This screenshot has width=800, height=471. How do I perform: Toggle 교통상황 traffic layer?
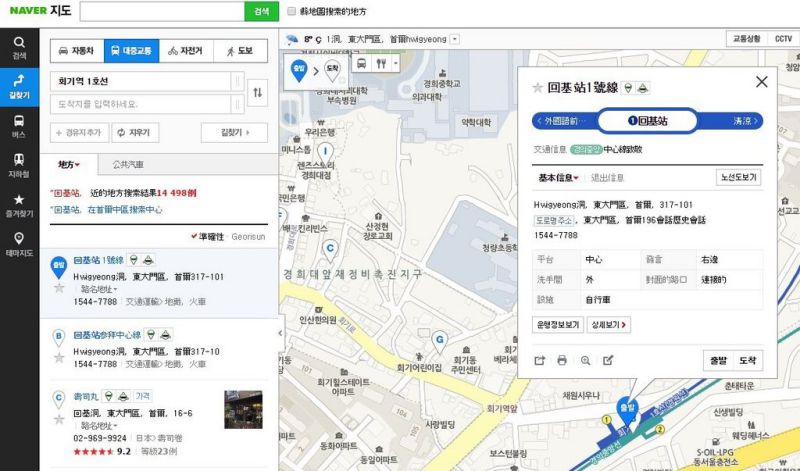(746, 39)
